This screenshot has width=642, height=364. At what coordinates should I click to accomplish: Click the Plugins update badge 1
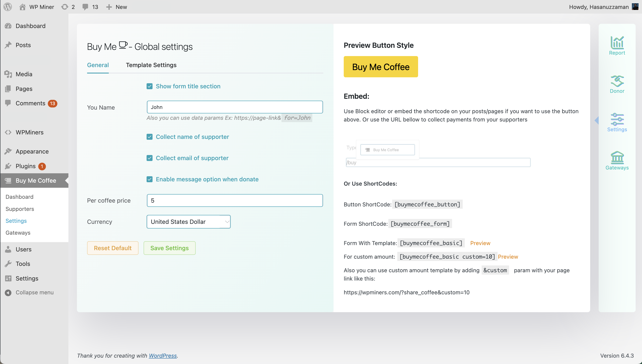click(42, 166)
